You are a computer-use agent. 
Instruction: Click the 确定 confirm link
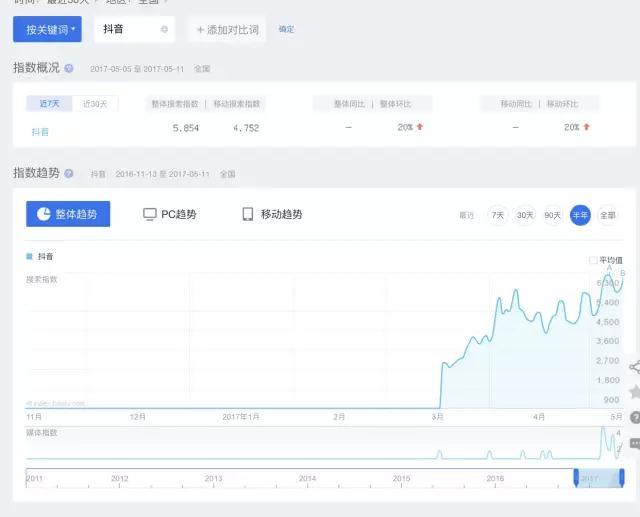(x=286, y=30)
